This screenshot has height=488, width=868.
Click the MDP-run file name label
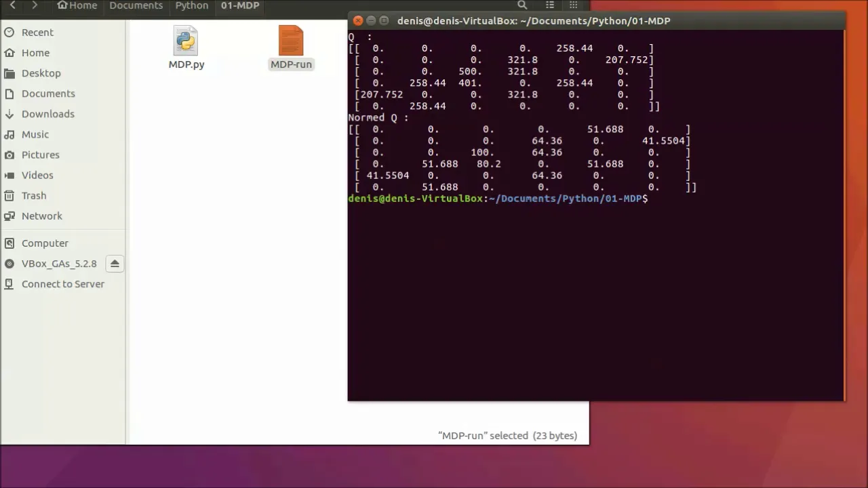[291, 64]
